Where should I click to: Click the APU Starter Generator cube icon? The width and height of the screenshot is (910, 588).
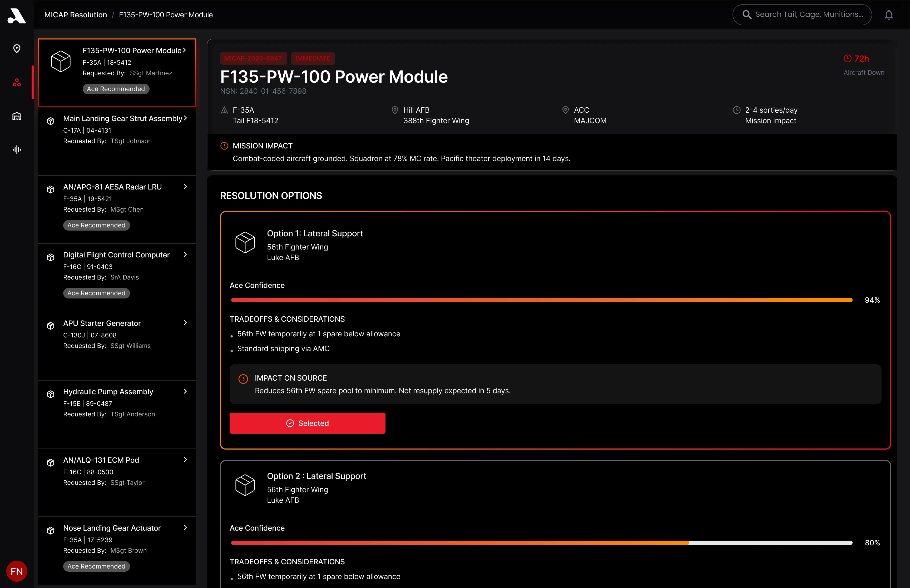(x=50, y=326)
